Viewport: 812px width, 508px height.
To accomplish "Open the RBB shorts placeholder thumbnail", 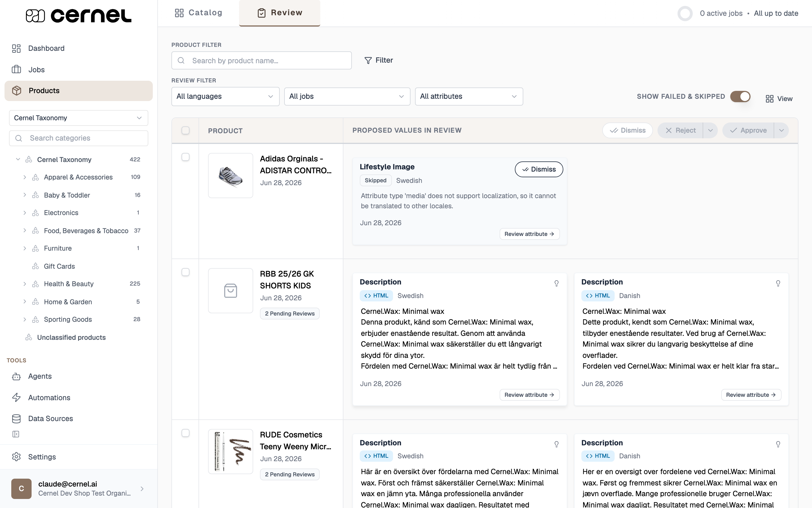I will (231, 291).
